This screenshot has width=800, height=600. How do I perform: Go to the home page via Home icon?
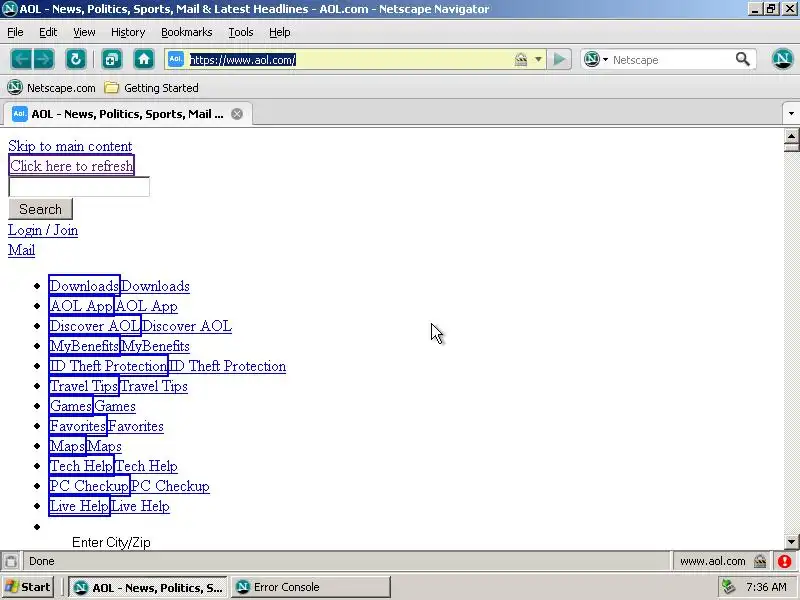144,60
